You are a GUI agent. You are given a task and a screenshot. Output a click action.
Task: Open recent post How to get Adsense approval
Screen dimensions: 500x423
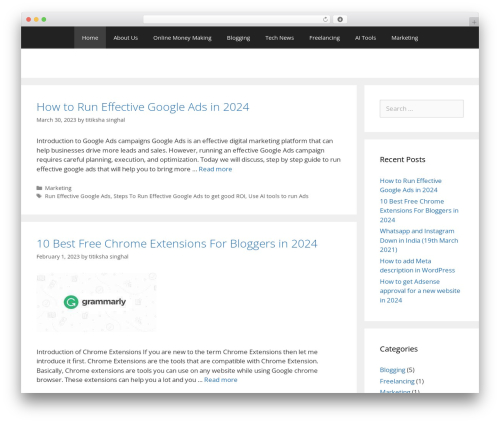(420, 291)
